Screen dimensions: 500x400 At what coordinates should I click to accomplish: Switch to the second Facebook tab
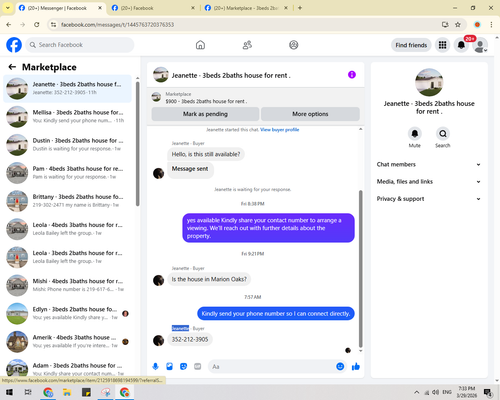153,8
